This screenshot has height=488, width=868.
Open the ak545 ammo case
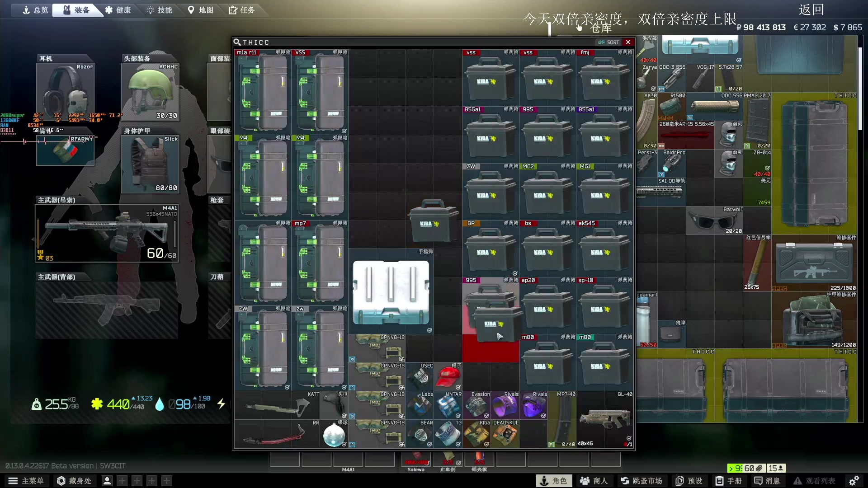604,249
